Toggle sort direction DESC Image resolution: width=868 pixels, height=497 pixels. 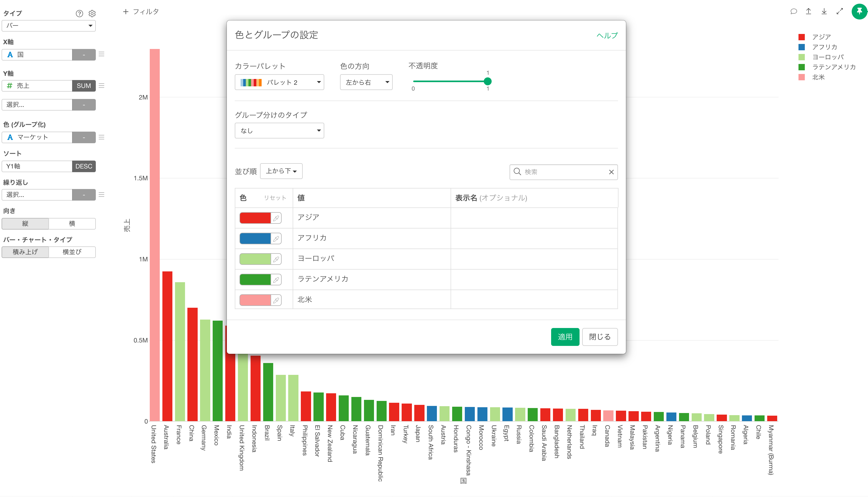84,166
